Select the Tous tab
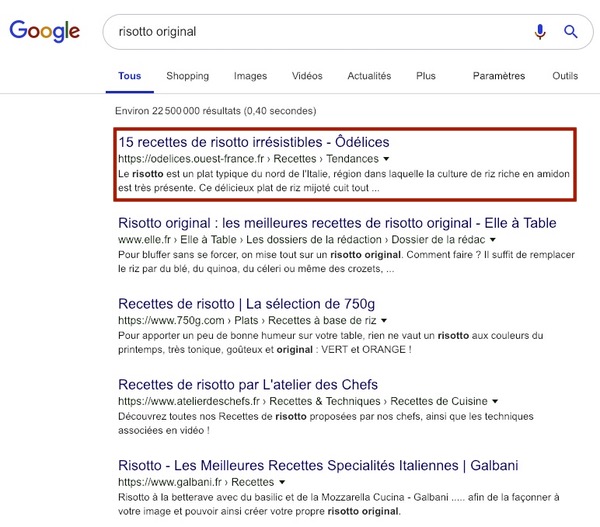The image size is (600, 527). pyautogui.click(x=129, y=76)
